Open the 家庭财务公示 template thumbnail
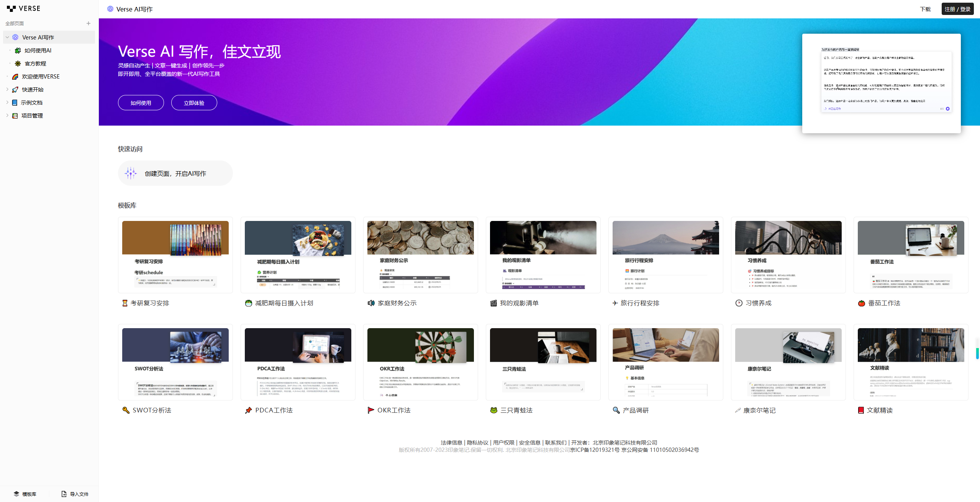The width and height of the screenshot is (980, 502). 421,255
